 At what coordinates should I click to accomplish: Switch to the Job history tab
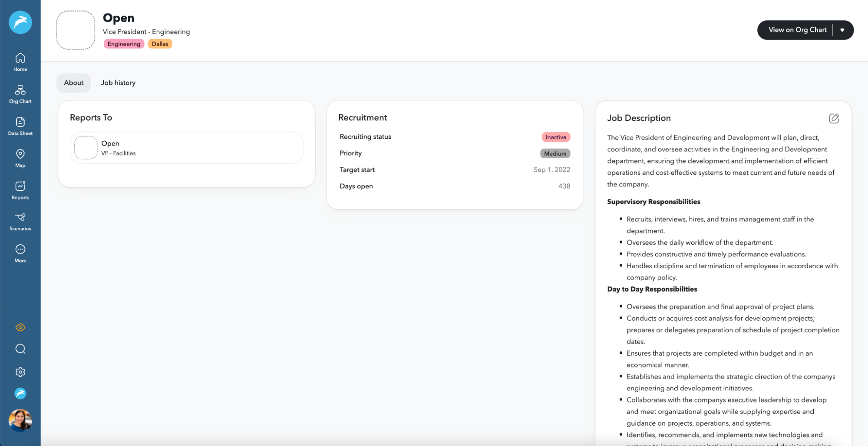point(118,83)
